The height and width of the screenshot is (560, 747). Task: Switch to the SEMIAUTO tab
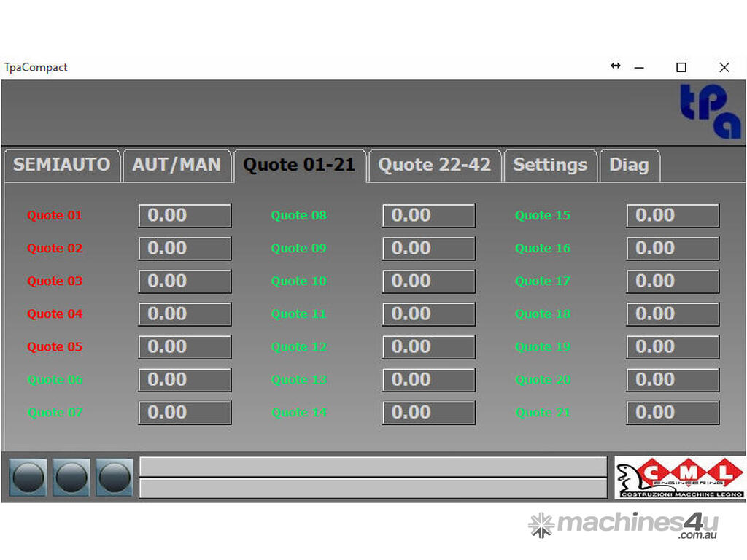[x=61, y=165]
